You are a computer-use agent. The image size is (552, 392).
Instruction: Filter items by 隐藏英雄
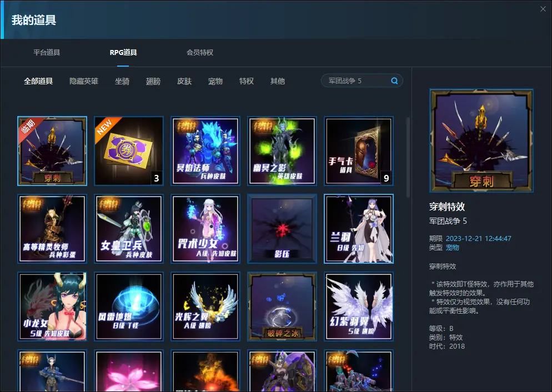point(84,81)
